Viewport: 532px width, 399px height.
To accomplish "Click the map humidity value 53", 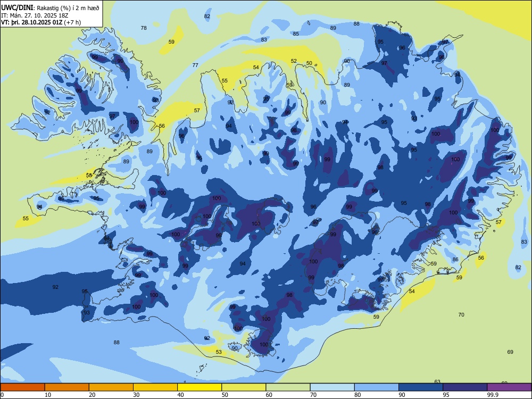I will [x=219, y=352].
